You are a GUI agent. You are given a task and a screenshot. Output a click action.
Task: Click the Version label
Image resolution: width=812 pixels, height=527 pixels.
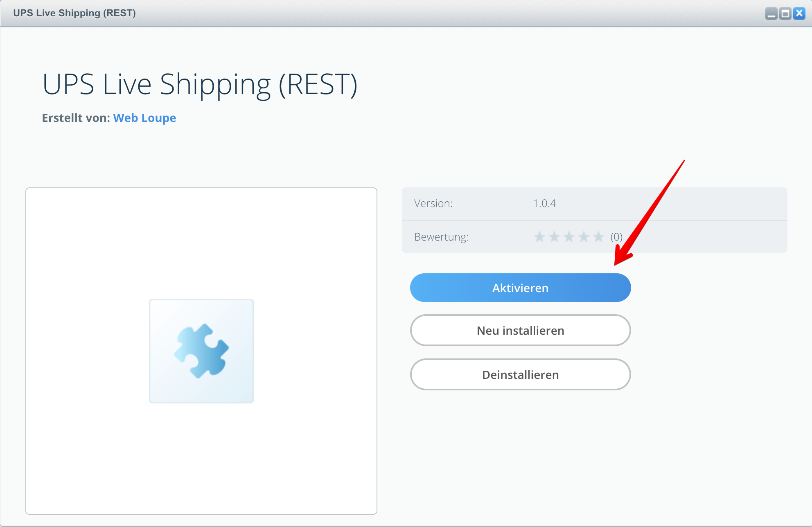[433, 203]
